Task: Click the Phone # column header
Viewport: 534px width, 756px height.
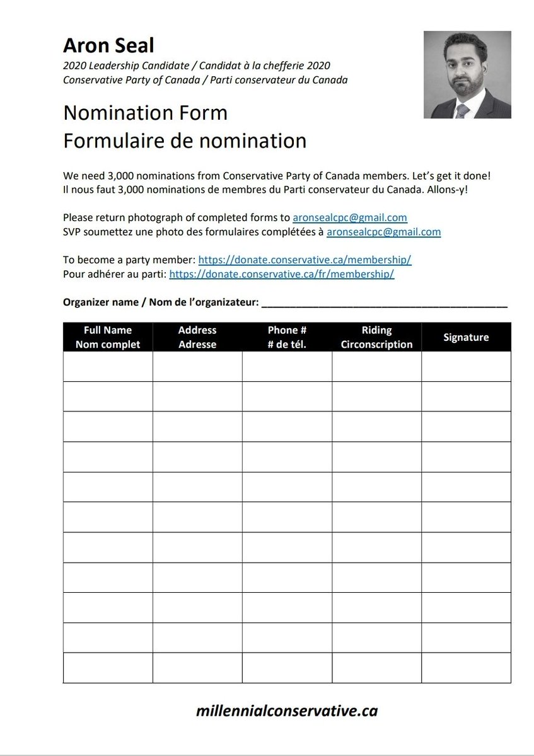Action: coord(287,337)
